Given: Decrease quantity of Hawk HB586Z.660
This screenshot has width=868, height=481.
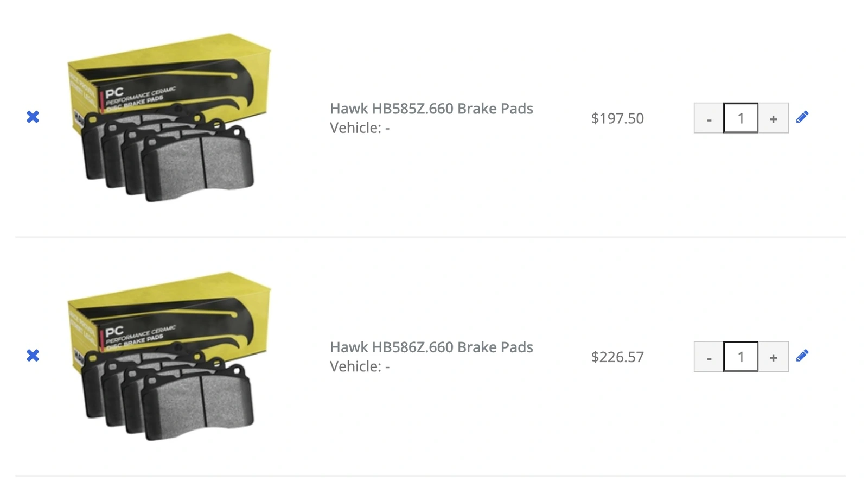Looking at the screenshot, I should click(709, 357).
